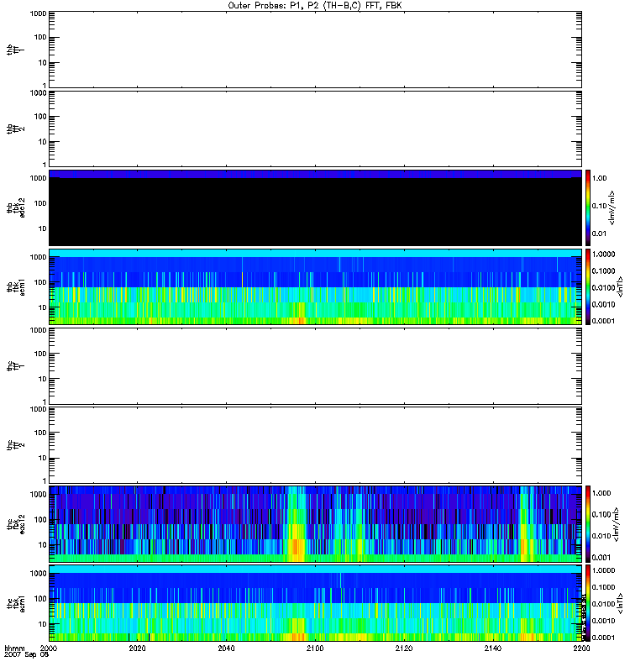Click the 10 y-tick of thb fbk edc12
The image size is (630, 672).
pos(42,228)
